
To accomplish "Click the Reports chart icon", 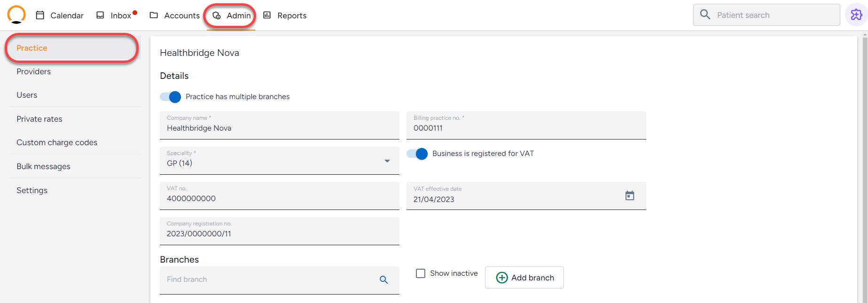I will coord(267,15).
